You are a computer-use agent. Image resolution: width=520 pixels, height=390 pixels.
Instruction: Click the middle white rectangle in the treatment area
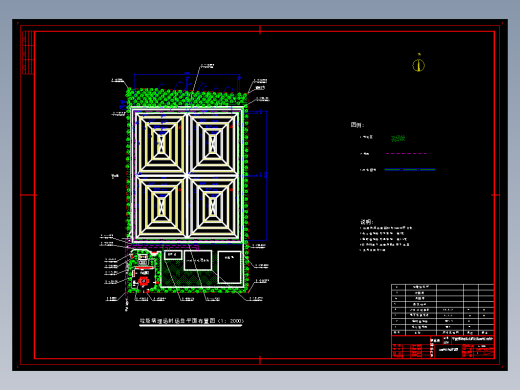[x=198, y=260]
